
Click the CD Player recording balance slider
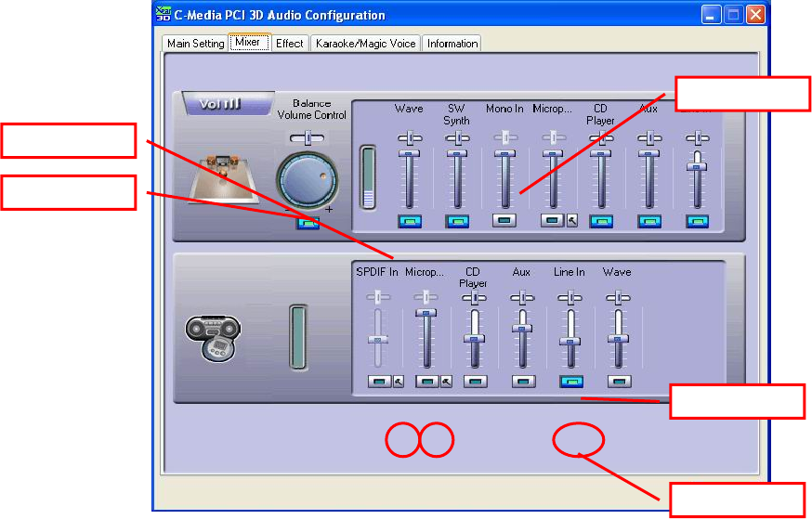(x=475, y=298)
